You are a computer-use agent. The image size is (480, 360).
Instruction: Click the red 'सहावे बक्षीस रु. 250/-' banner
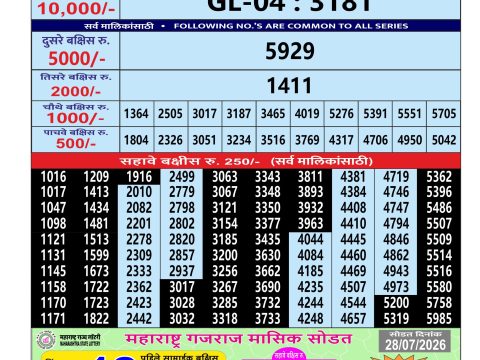point(246,161)
